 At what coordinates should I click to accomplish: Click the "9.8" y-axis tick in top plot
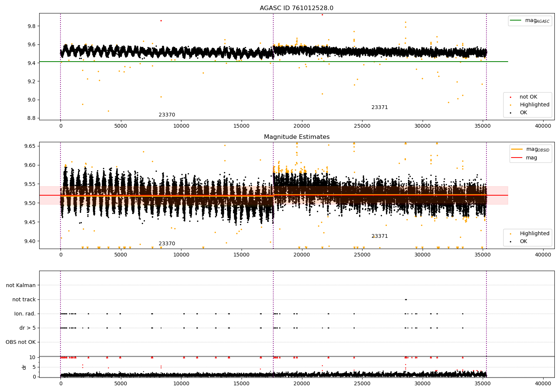(31, 26)
